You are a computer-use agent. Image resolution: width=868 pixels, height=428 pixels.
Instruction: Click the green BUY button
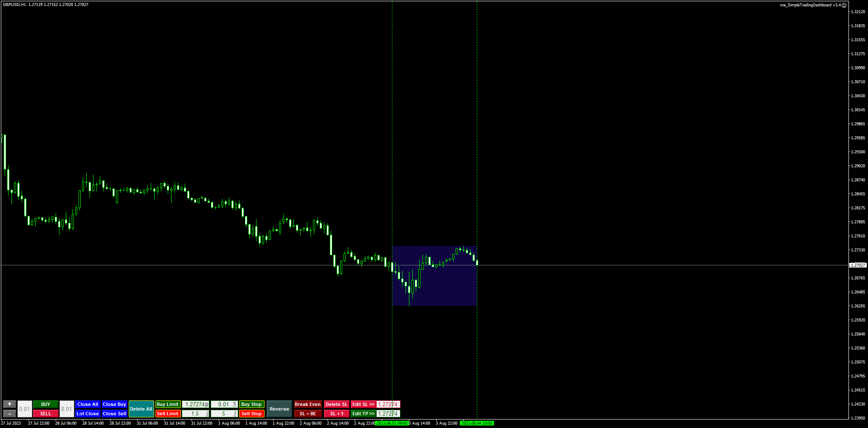click(x=46, y=404)
